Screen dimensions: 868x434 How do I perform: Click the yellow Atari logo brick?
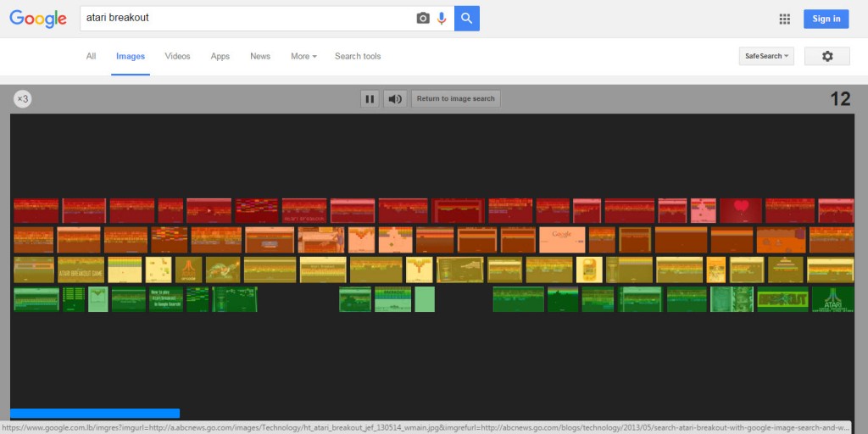coord(189,270)
